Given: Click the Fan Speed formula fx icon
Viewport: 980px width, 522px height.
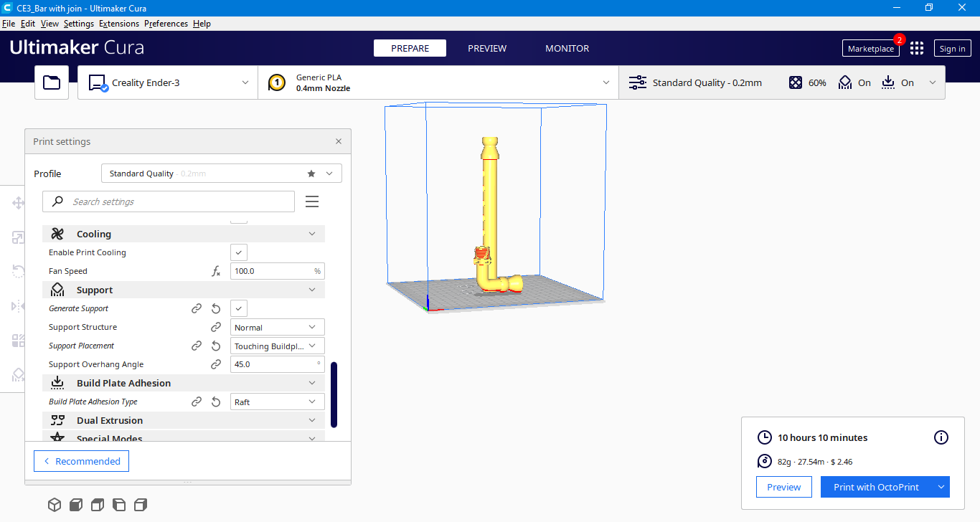Looking at the screenshot, I should (x=216, y=271).
